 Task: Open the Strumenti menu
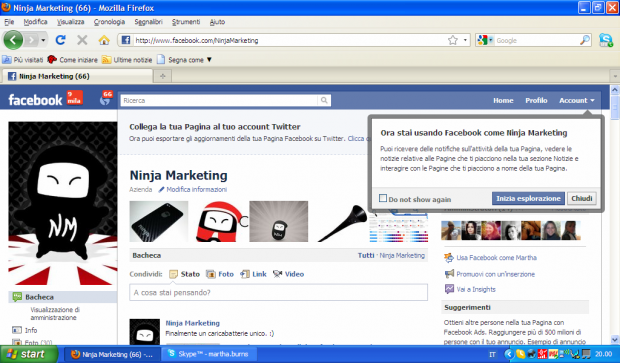(186, 22)
